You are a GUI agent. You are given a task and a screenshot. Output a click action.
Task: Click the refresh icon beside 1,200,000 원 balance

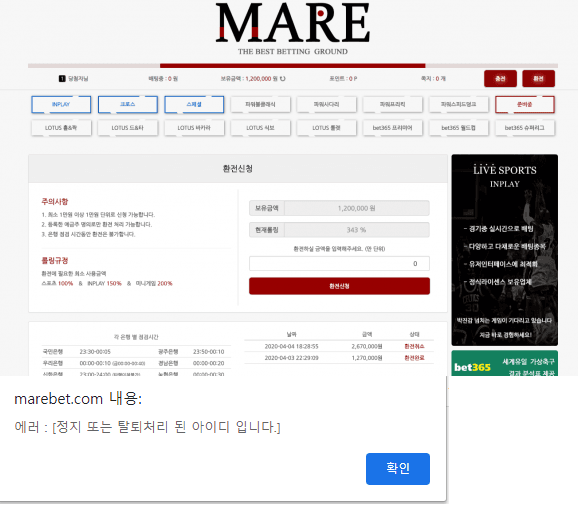pyautogui.click(x=283, y=79)
